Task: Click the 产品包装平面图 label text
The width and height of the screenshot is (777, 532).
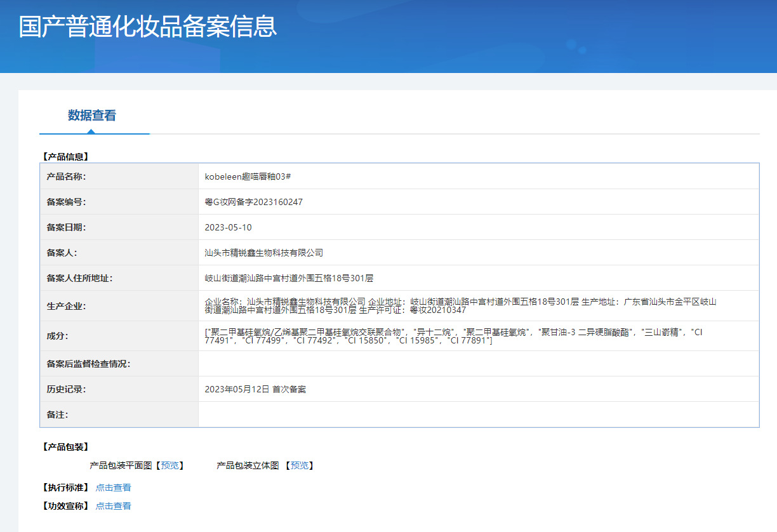Action: [121, 465]
